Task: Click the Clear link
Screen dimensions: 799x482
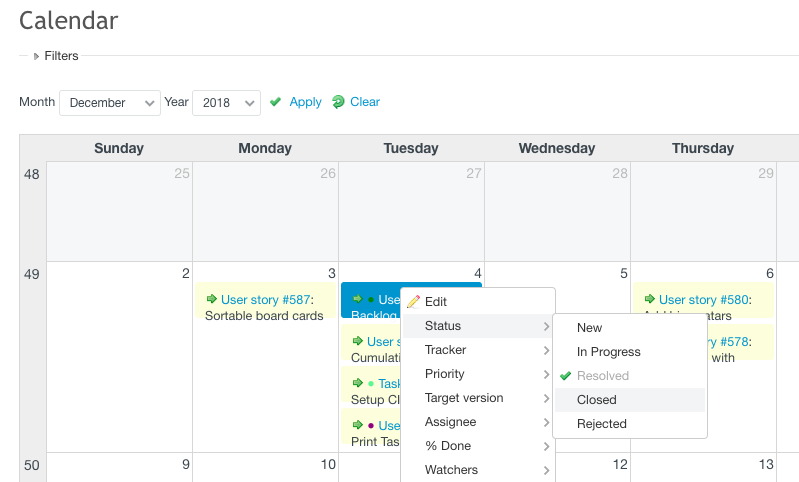Action: 365,102
